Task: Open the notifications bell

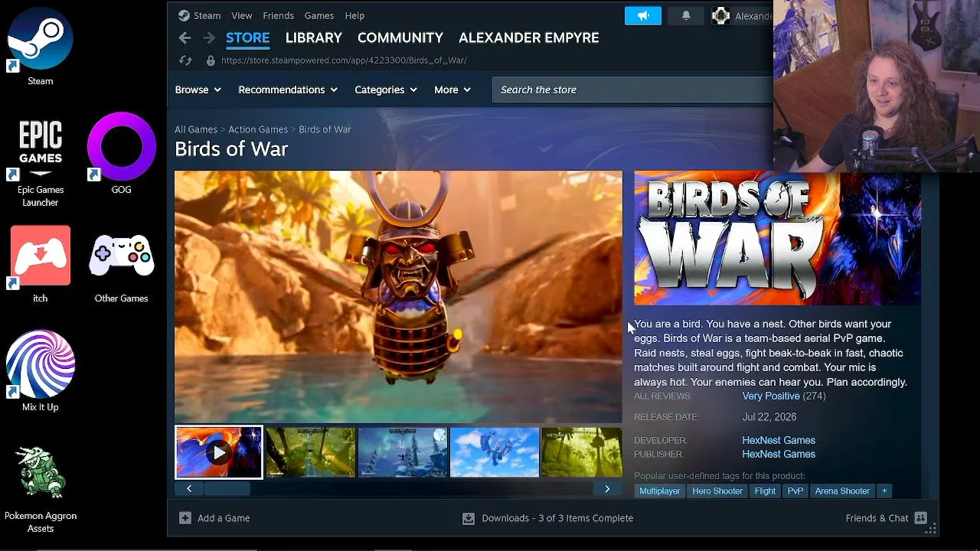Action: click(686, 15)
